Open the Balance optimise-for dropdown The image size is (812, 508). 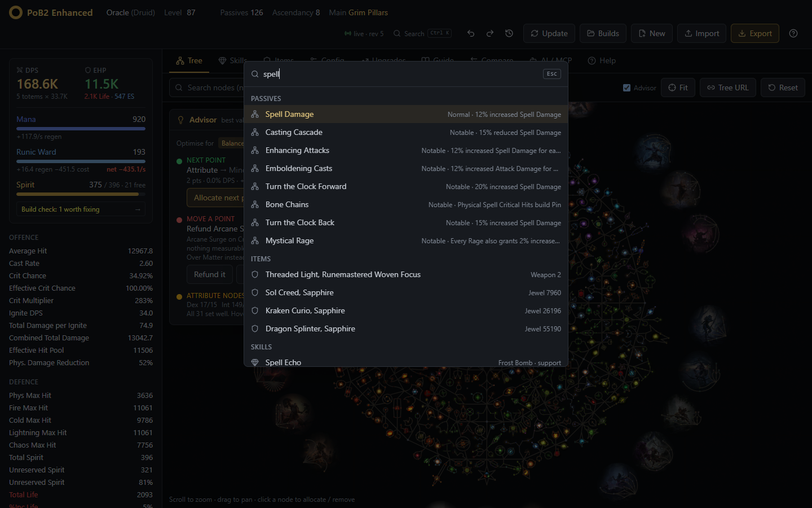pos(232,143)
